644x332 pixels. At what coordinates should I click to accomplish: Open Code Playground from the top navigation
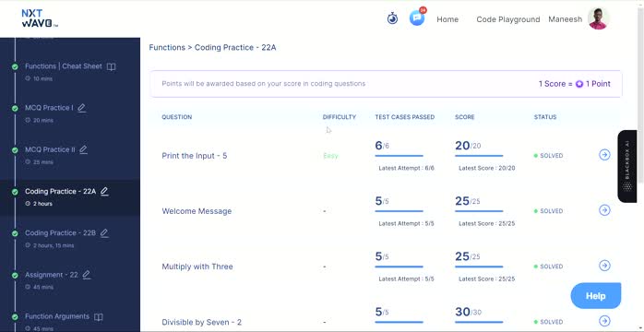[508, 19]
